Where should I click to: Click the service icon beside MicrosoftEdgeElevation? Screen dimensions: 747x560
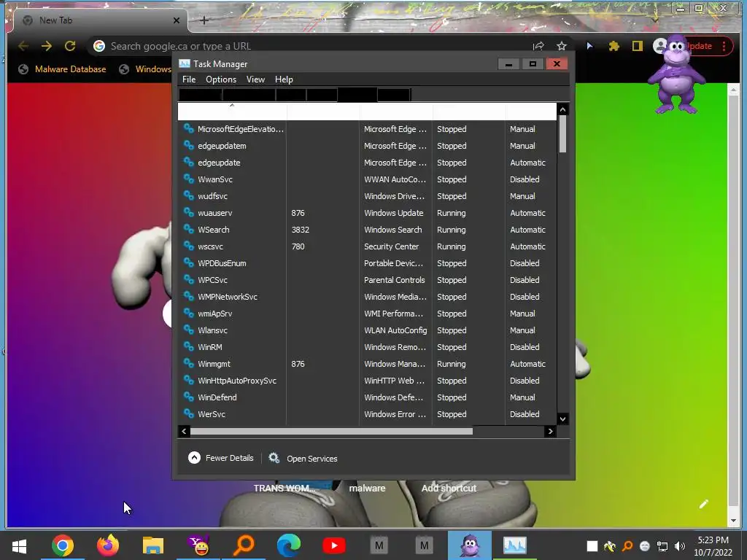pos(189,128)
